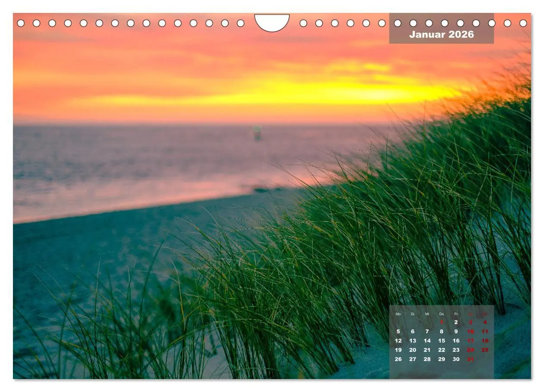The height and width of the screenshot is (392, 544).
Task: Click date 27 in the last row
Action: pyautogui.click(x=413, y=359)
